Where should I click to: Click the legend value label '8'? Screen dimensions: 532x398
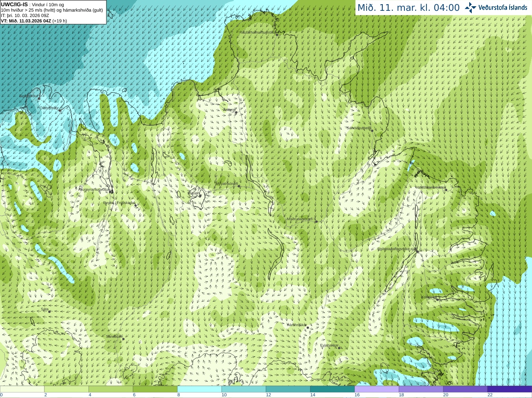click(x=178, y=395)
